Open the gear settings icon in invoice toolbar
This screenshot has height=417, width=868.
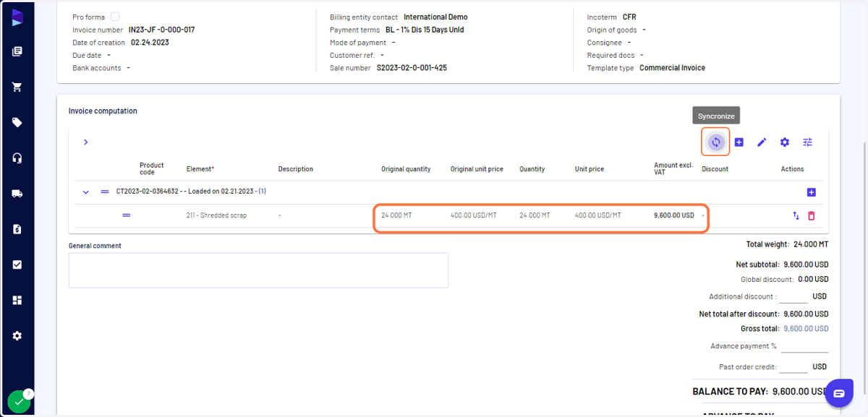[785, 142]
